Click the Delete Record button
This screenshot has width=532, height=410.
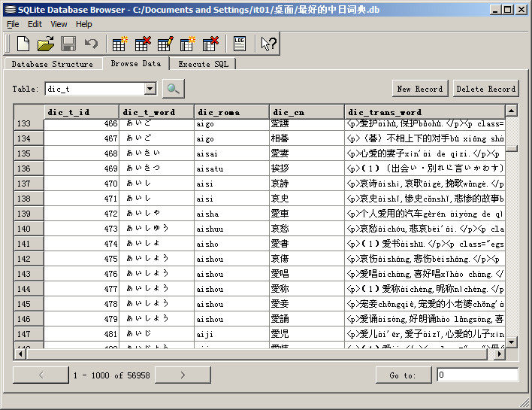tap(486, 89)
